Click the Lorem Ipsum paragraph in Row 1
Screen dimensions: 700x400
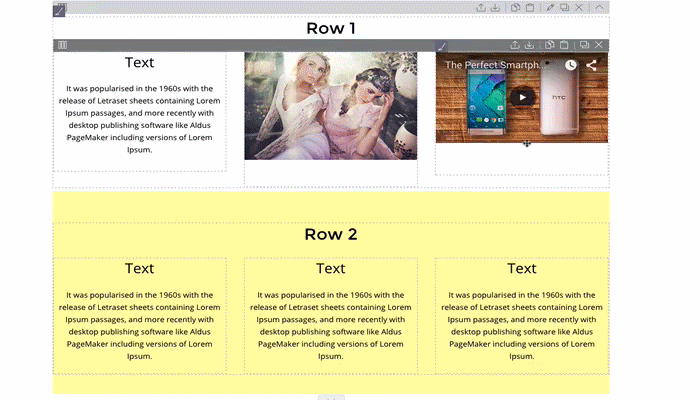tap(139, 119)
